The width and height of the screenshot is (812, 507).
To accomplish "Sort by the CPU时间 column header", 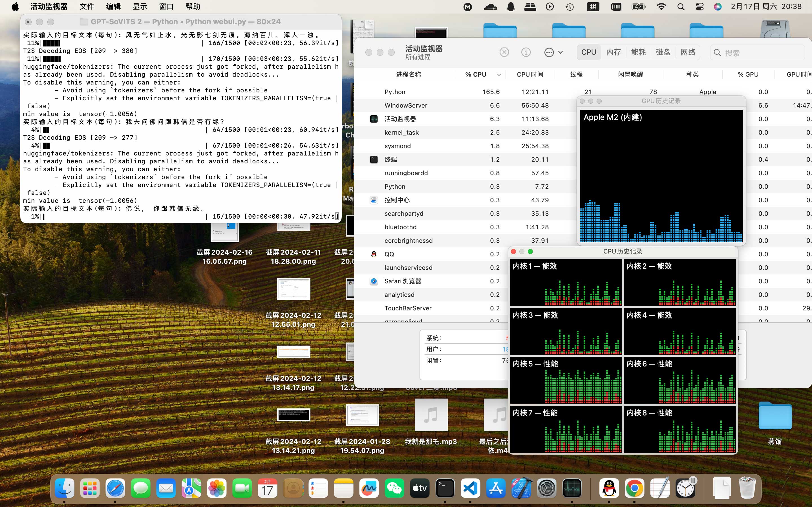I will pyautogui.click(x=530, y=74).
